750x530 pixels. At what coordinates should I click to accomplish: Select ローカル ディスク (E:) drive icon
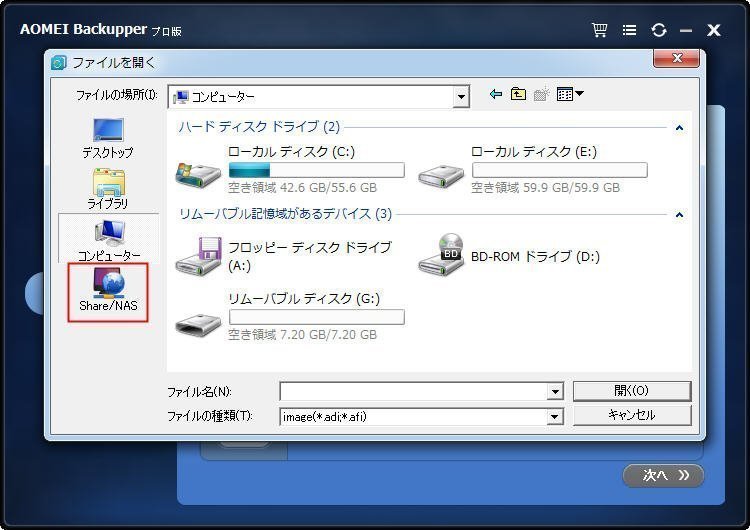(441, 176)
